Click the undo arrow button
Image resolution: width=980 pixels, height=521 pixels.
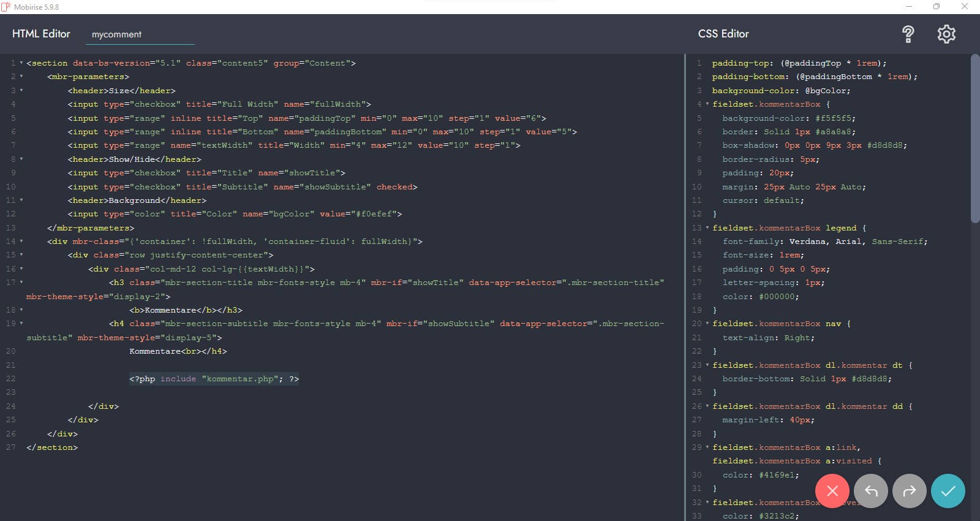(x=871, y=491)
